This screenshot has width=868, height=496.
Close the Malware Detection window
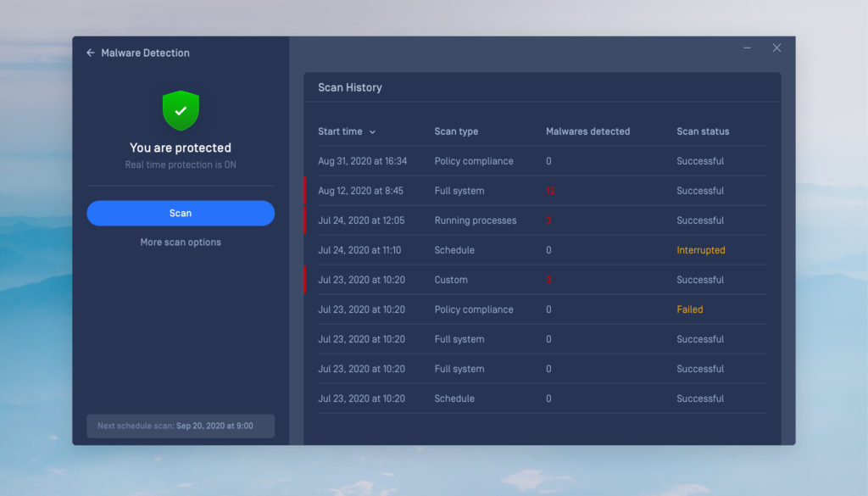[x=776, y=48]
